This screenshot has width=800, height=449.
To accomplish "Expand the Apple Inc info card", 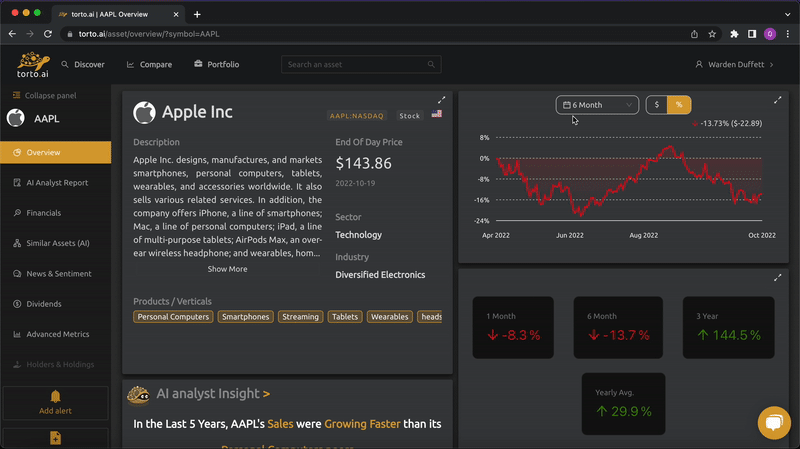I will click(441, 100).
